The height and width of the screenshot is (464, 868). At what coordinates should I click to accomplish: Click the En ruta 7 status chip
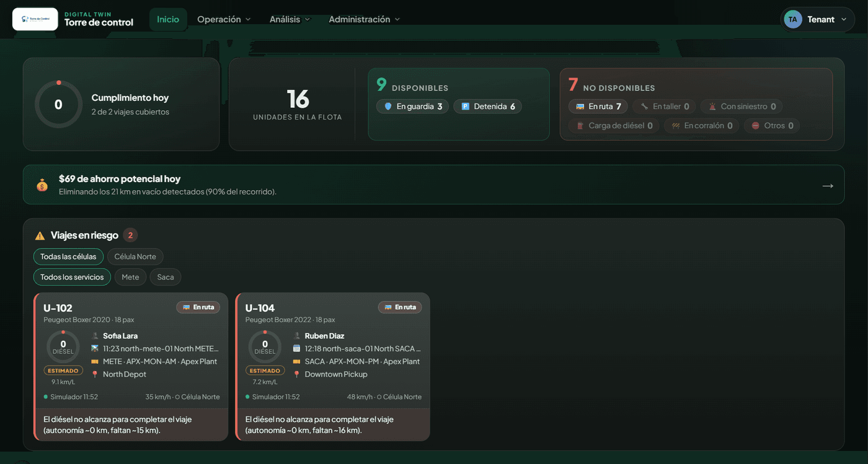pos(598,107)
